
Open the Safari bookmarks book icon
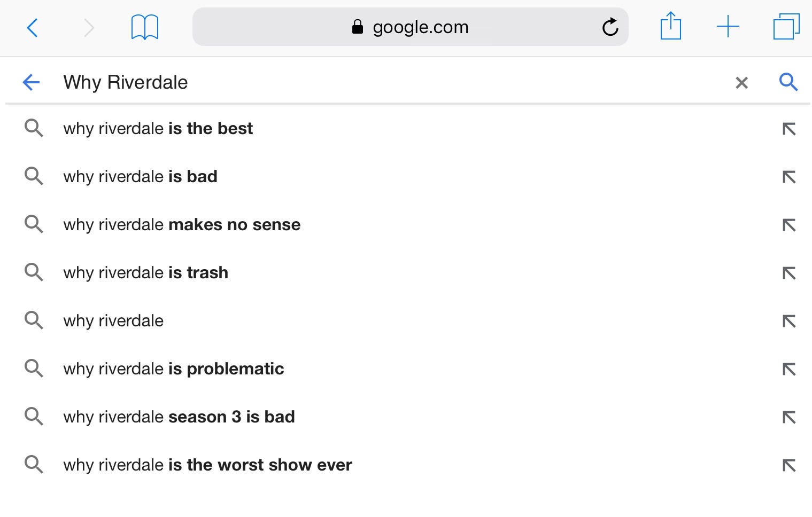click(145, 27)
